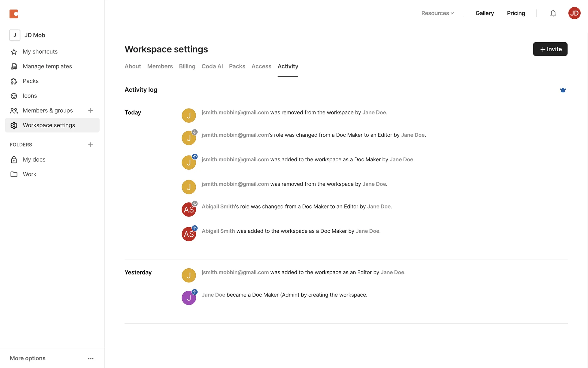The width and height of the screenshot is (588, 368).
Task: Open the Pricing link
Action: pyautogui.click(x=516, y=13)
